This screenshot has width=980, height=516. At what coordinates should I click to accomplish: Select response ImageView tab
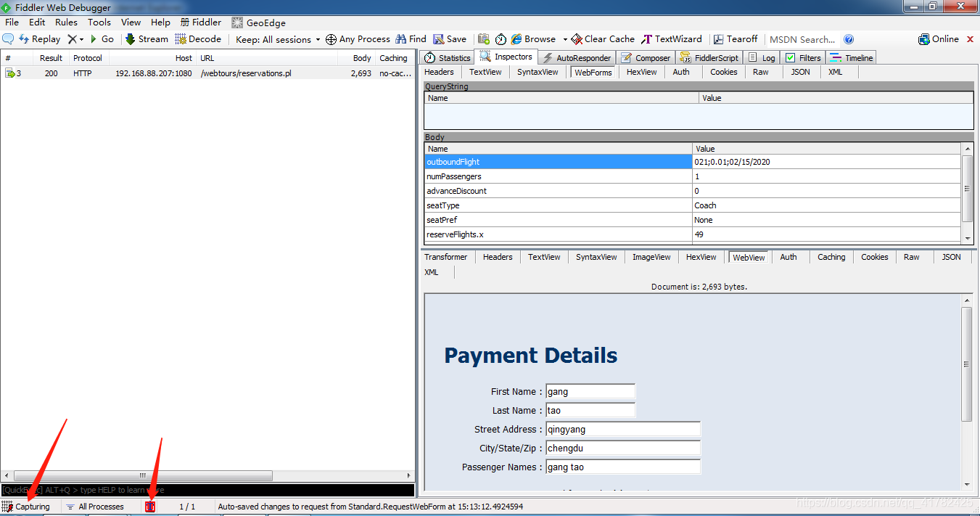[651, 257]
